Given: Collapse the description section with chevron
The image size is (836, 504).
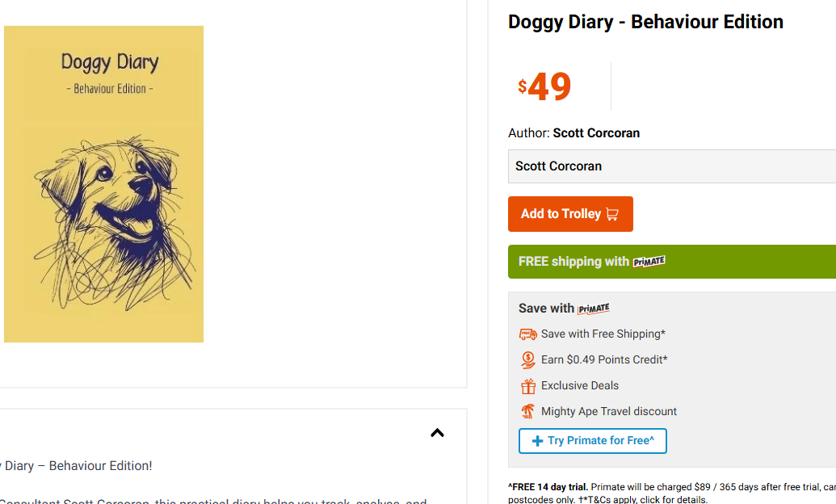Looking at the screenshot, I should (x=437, y=433).
